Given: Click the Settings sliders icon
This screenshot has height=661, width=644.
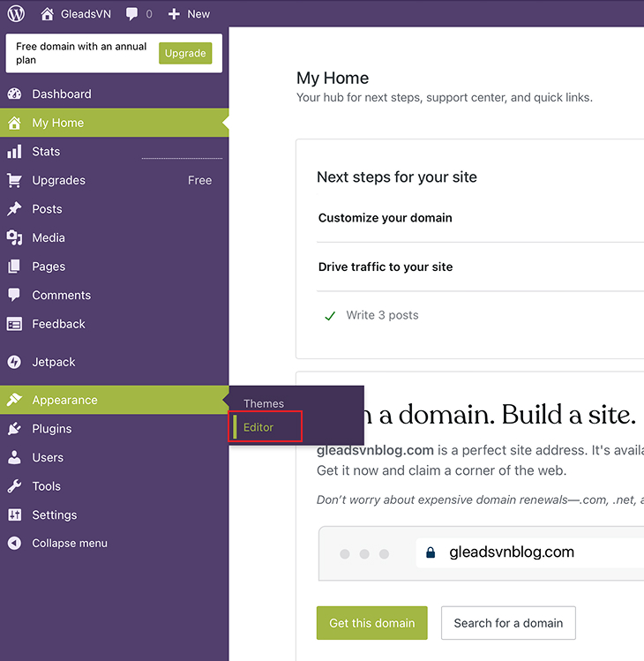Looking at the screenshot, I should click(14, 515).
